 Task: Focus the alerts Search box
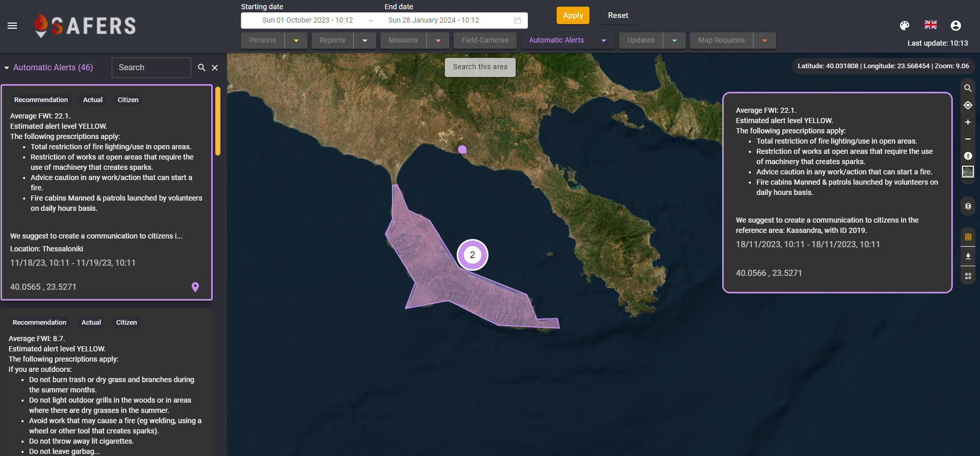[x=151, y=68]
